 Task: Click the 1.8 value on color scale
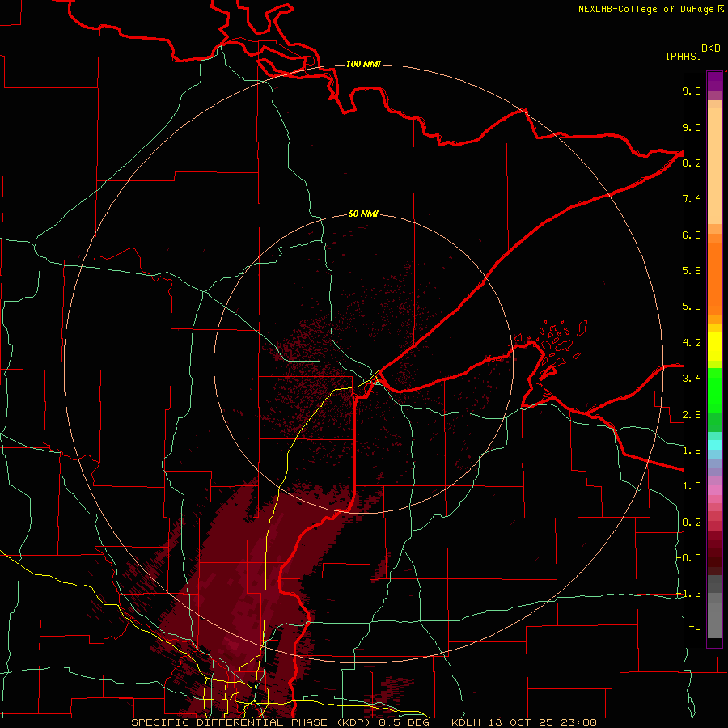692,451
